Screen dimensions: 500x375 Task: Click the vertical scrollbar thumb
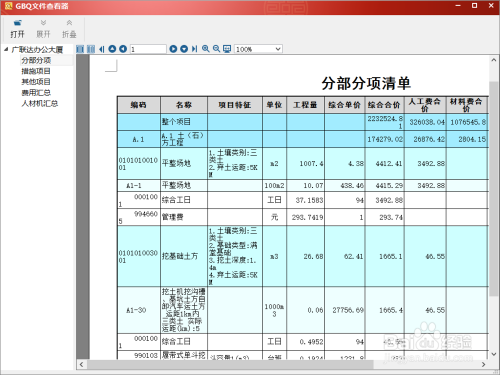point(494,188)
